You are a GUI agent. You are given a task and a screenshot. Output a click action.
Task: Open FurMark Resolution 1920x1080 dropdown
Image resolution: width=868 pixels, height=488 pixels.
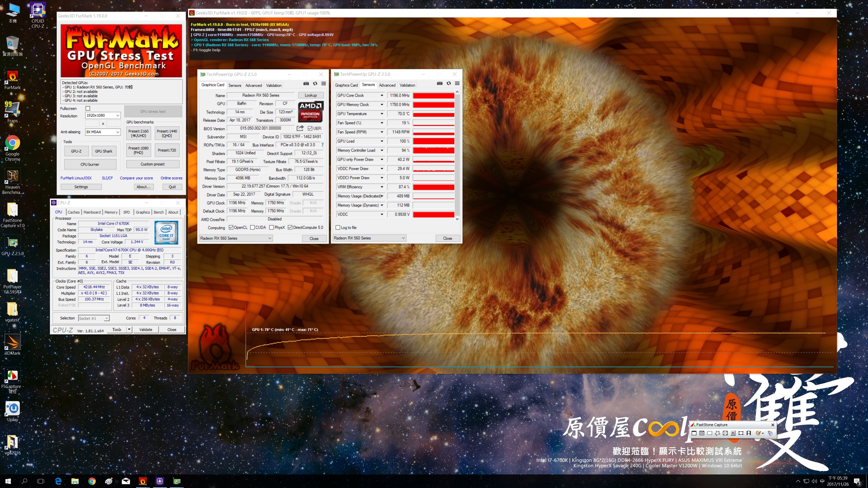pos(103,115)
